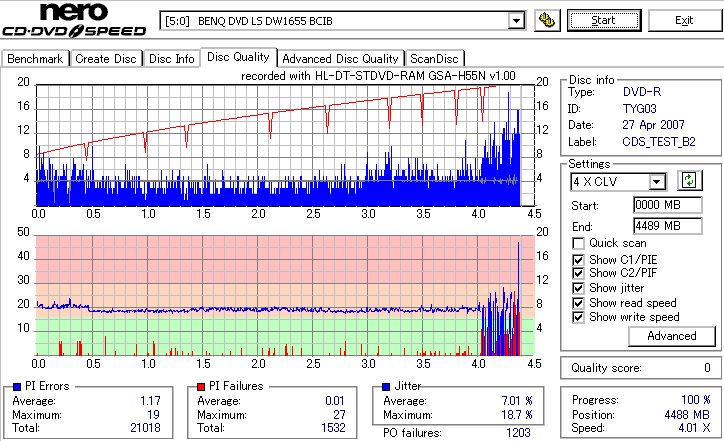Click the Start button
Viewport: 724px width, 441px height.
pyautogui.click(x=604, y=20)
